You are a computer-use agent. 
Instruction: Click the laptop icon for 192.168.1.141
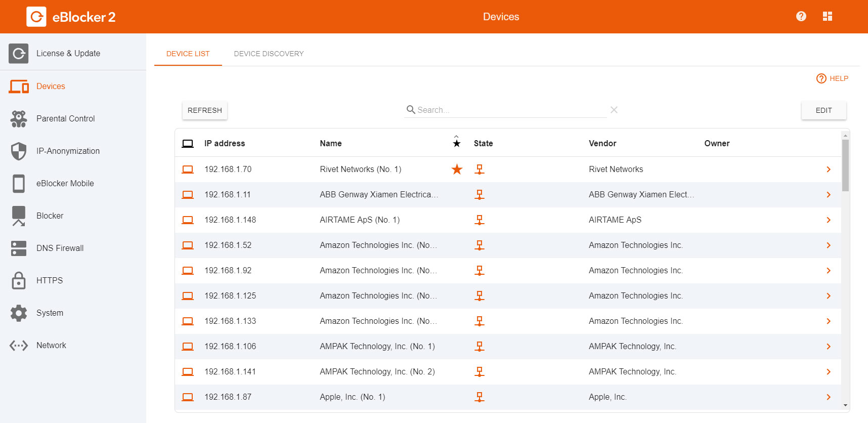point(188,372)
